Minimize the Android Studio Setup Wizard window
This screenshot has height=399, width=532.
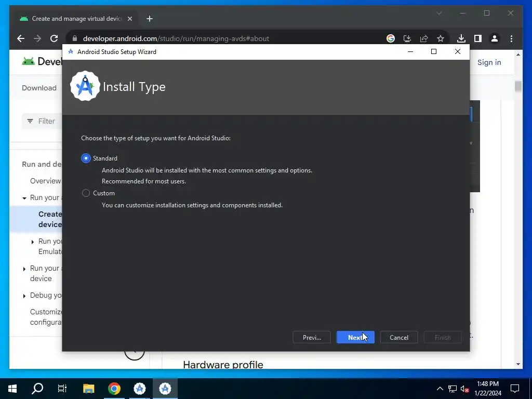(x=410, y=51)
